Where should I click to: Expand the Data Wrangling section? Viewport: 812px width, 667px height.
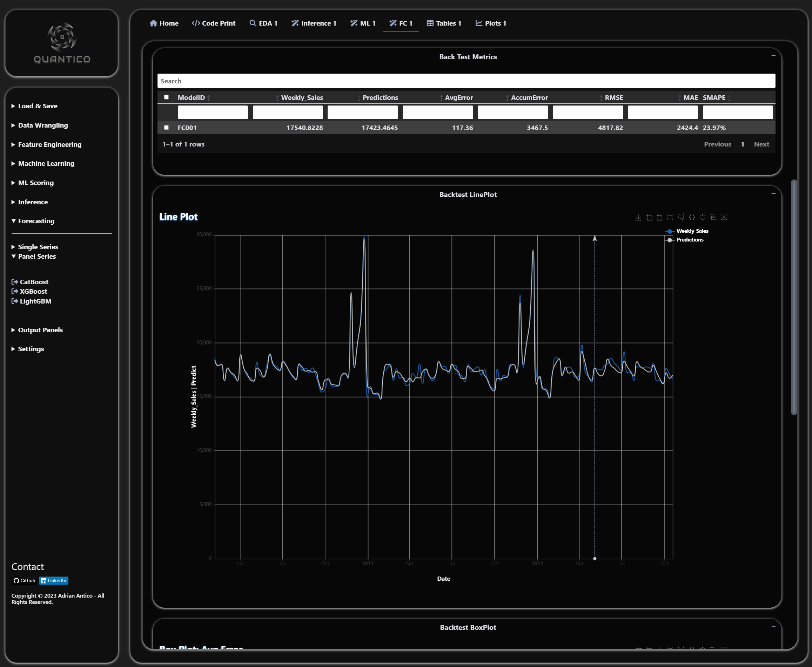pyautogui.click(x=40, y=125)
